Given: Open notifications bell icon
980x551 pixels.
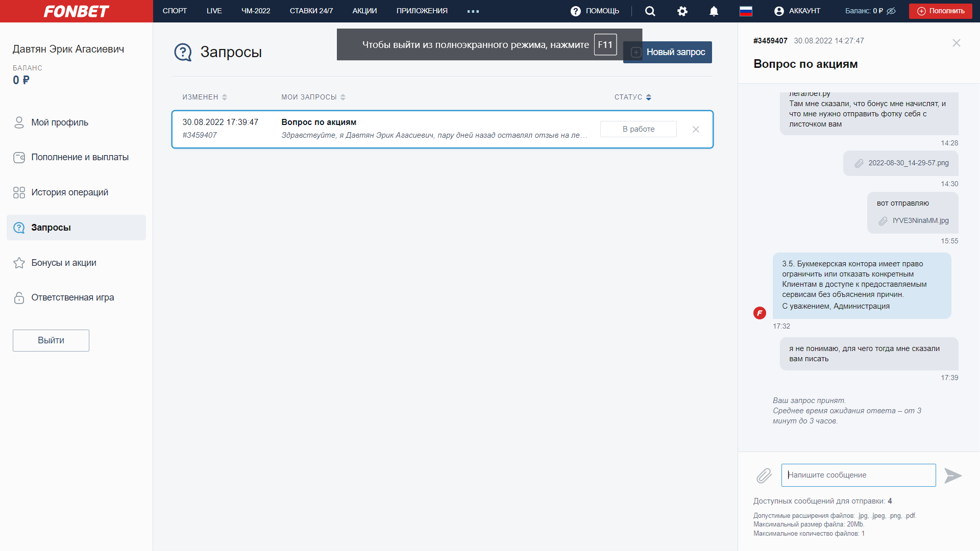Looking at the screenshot, I should 714,11.
